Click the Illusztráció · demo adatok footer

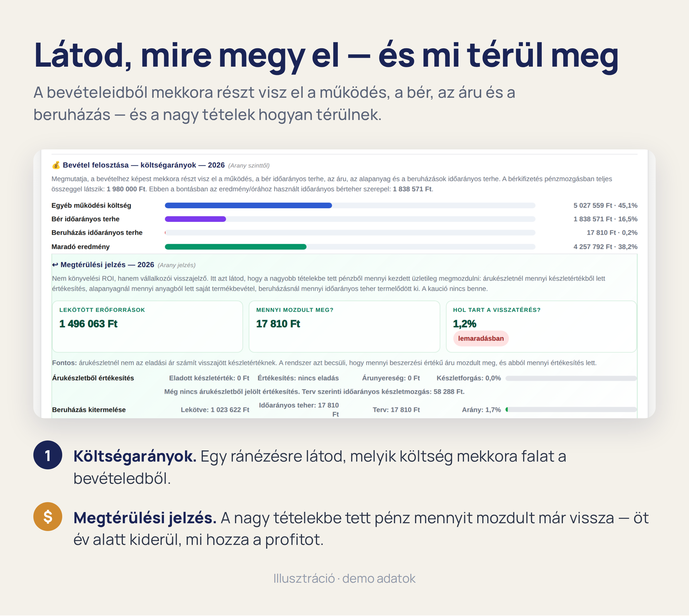(344, 579)
